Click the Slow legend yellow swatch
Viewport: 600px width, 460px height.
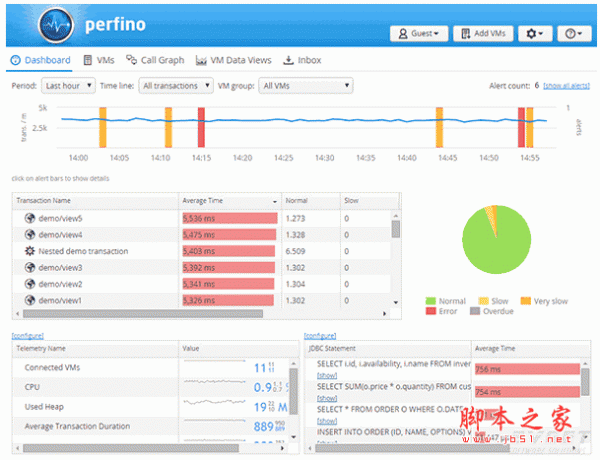[x=484, y=301]
